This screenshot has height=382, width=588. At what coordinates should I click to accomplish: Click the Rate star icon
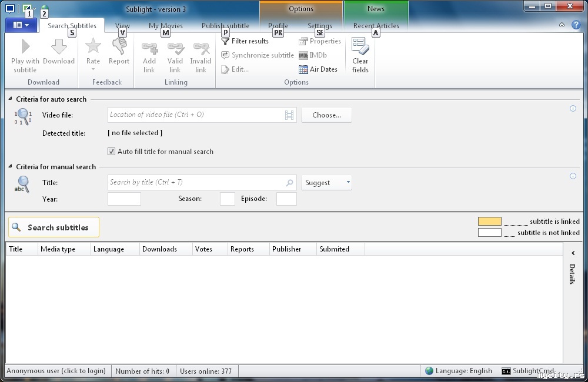(93, 46)
